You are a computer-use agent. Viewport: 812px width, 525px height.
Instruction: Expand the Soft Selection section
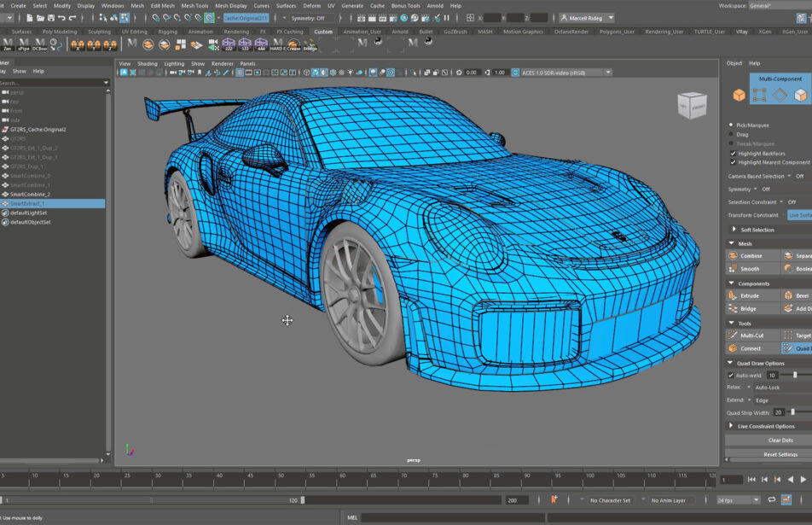(734, 229)
